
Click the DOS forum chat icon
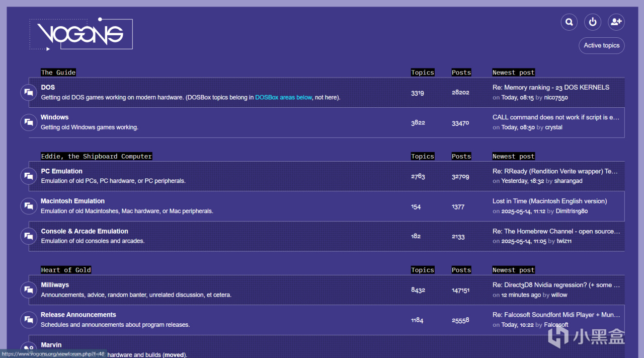pyautogui.click(x=29, y=93)
